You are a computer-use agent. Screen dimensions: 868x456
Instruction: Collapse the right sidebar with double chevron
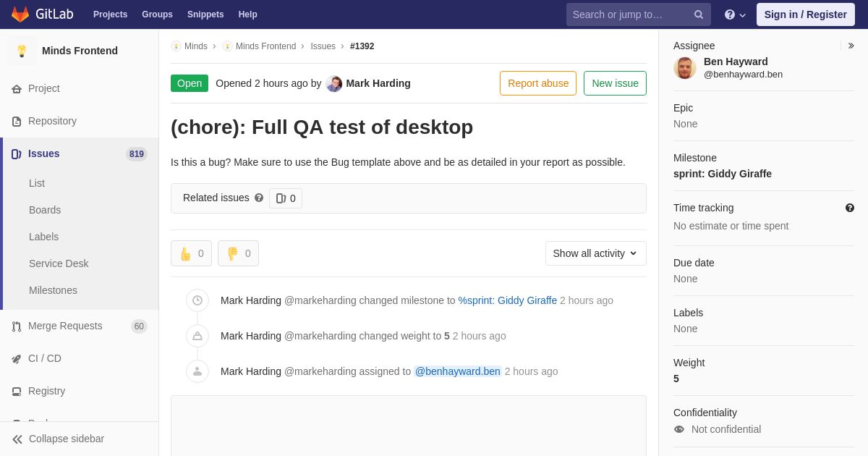851,46
